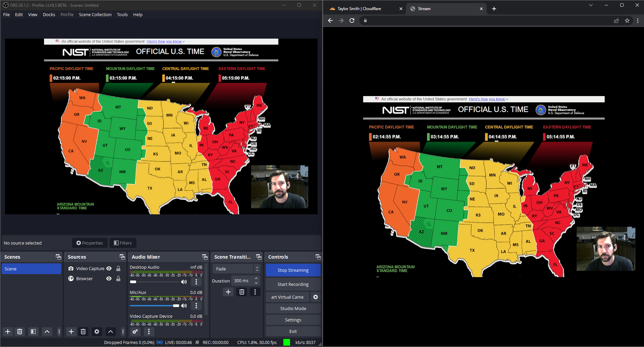Open scene filters icon in Scenes dock

(33, 332)
